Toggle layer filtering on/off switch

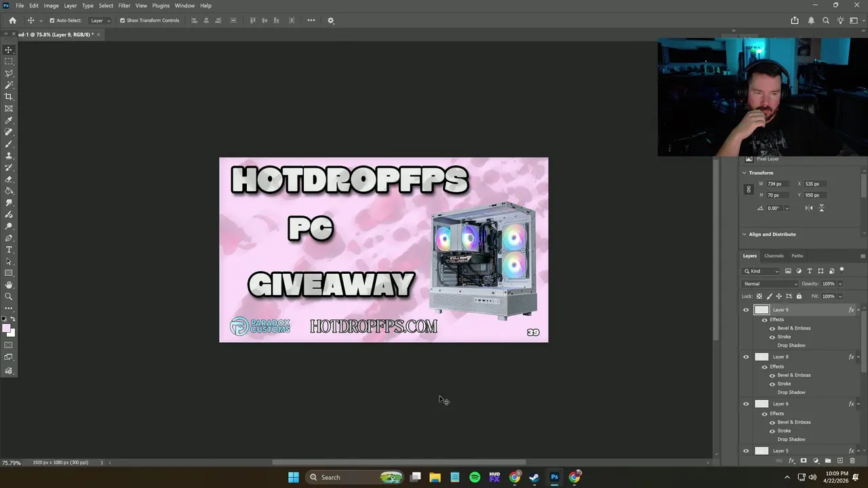842,270
